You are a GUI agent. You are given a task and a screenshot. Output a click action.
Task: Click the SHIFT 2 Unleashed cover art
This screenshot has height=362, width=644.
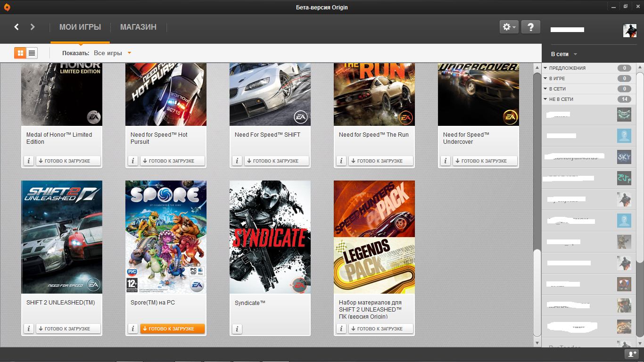(x=62, y=237)
